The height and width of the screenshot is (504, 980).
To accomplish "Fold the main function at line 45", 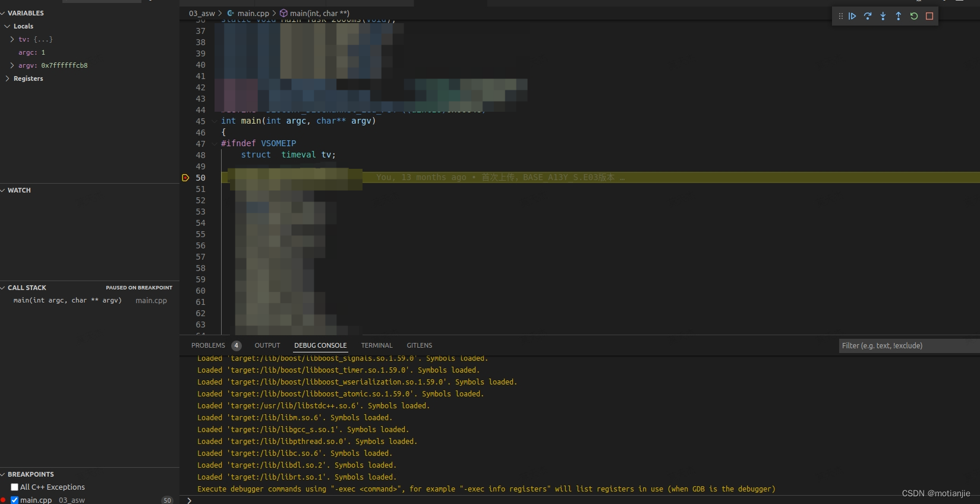I will 215,121.
